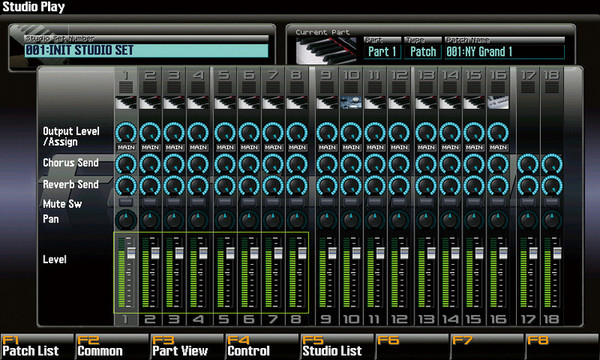Click Reverb Send knob for part 12
This screenshot has width=600, height=360.
tap(399, 186)
